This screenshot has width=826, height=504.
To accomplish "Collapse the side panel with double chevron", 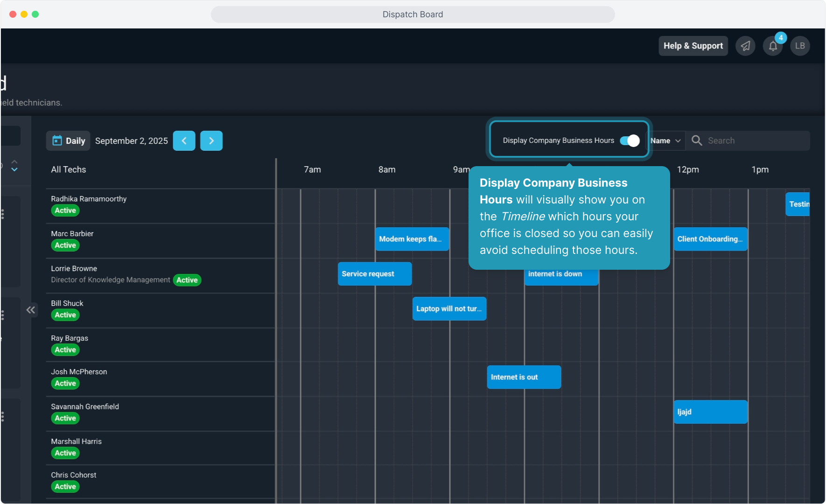I will coord(31,310).
